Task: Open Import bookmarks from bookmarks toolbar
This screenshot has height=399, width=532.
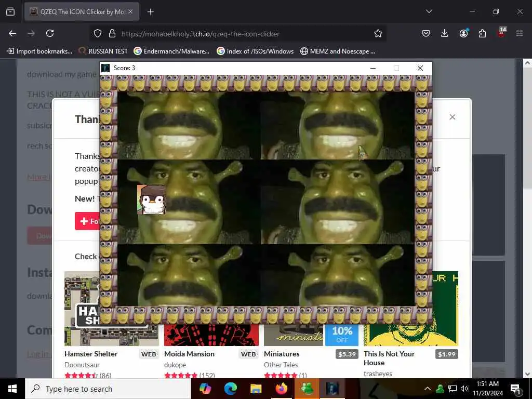Action: point(39,51)
